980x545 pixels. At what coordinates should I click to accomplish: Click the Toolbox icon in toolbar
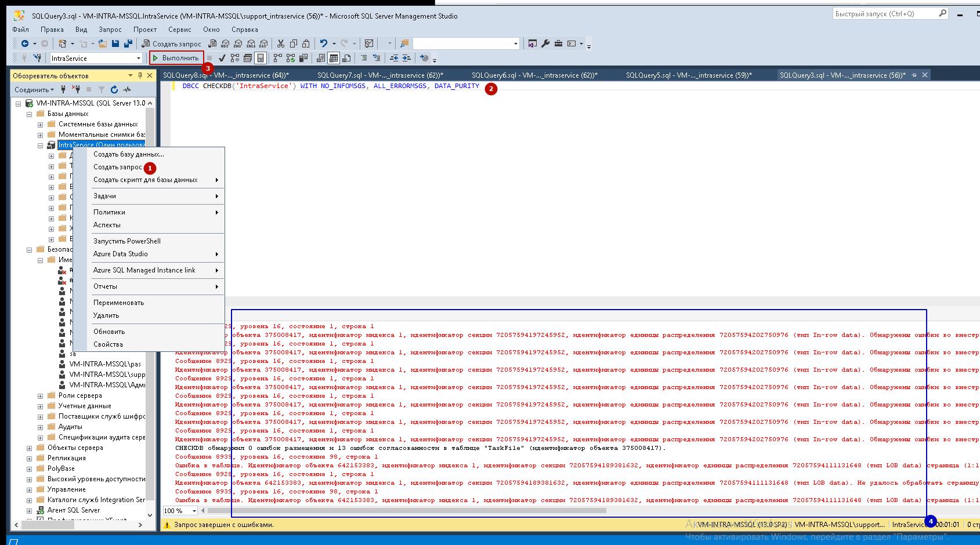tap(558, 43)
